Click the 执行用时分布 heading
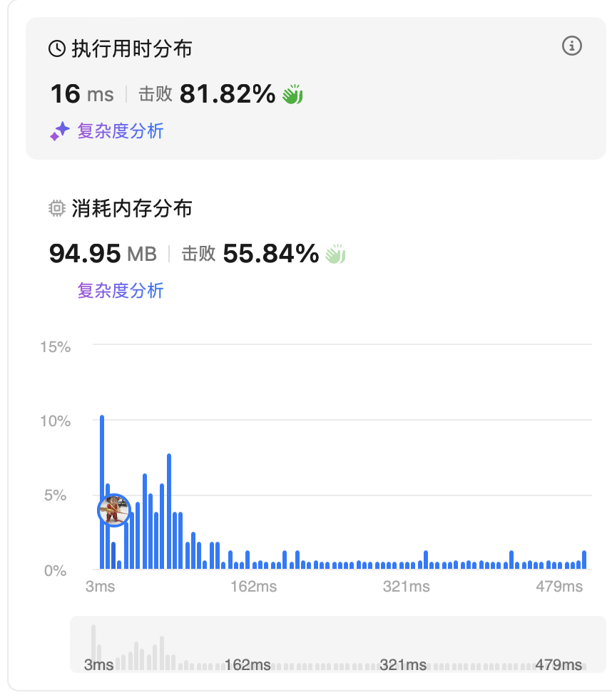612x700 pixels. tap(132, 48)
